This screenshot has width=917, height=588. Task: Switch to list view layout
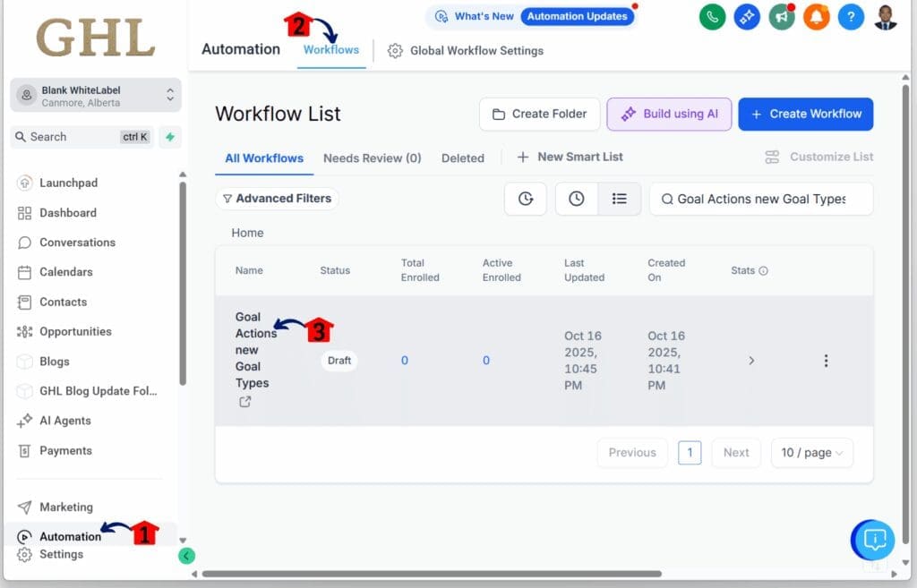(619, 199)
